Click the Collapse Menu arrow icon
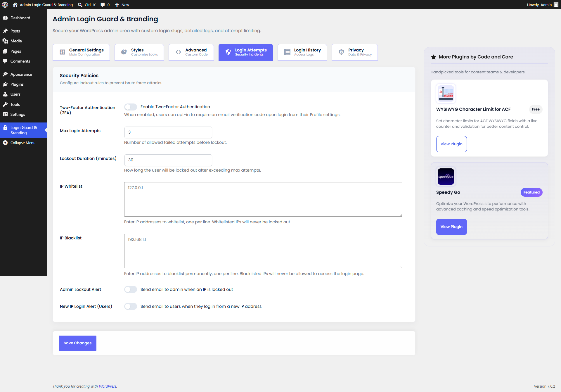Screen dimensions: 561x392 click(5, 143)
